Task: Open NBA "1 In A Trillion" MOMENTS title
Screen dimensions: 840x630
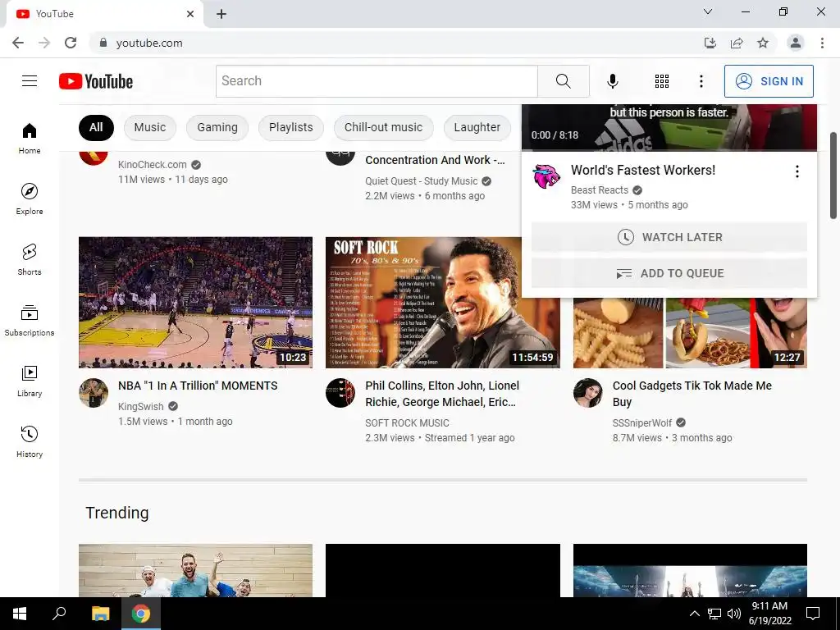Action: [198, 386]
